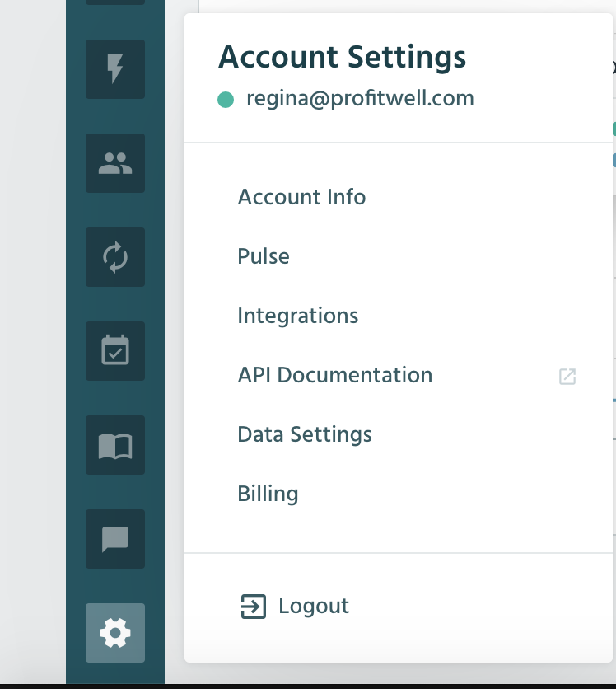
Task: Open API Documentation link
Action: [x=335, y=375]
